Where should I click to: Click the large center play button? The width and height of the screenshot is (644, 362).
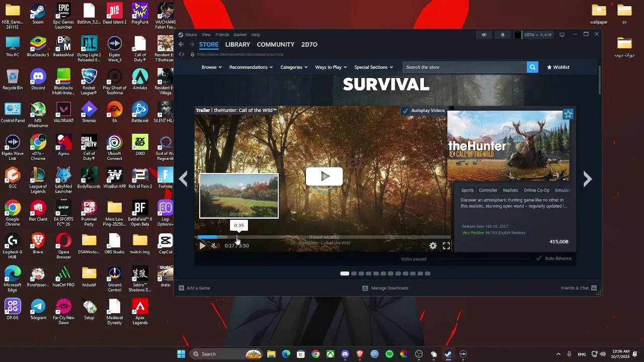[x=325, y=176]
